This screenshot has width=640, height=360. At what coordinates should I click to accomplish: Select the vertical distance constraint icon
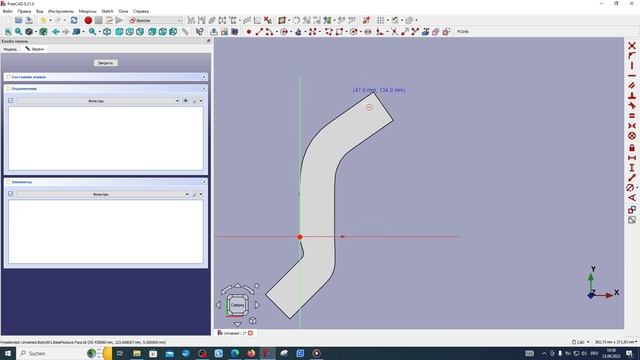click(632, 167)
